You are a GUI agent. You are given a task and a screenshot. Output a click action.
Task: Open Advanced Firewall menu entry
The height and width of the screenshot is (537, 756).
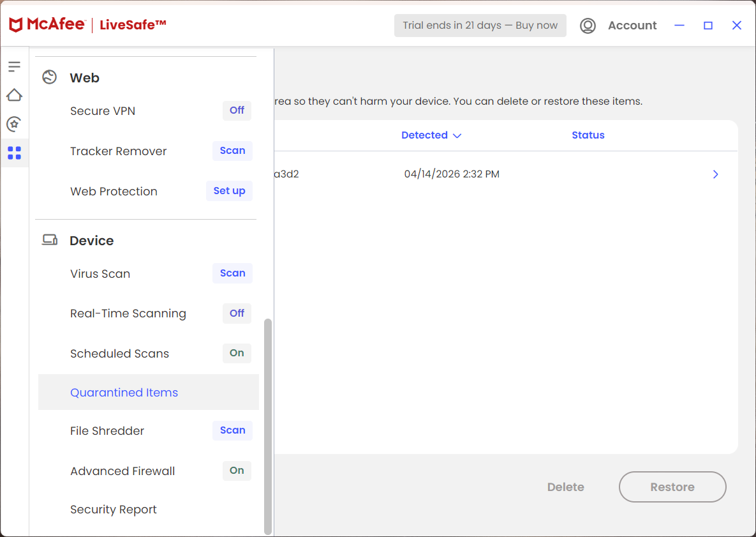click(122, 471)
